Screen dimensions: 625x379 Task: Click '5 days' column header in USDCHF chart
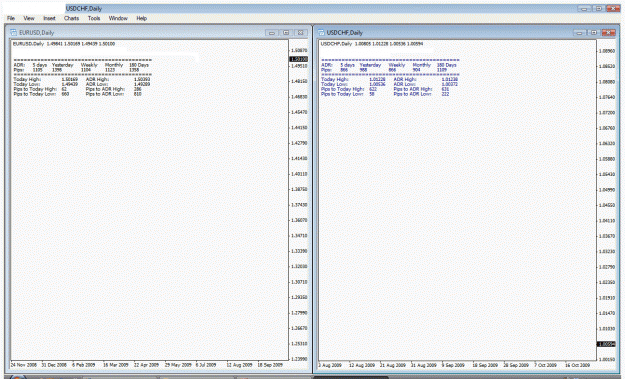point(348,65)
